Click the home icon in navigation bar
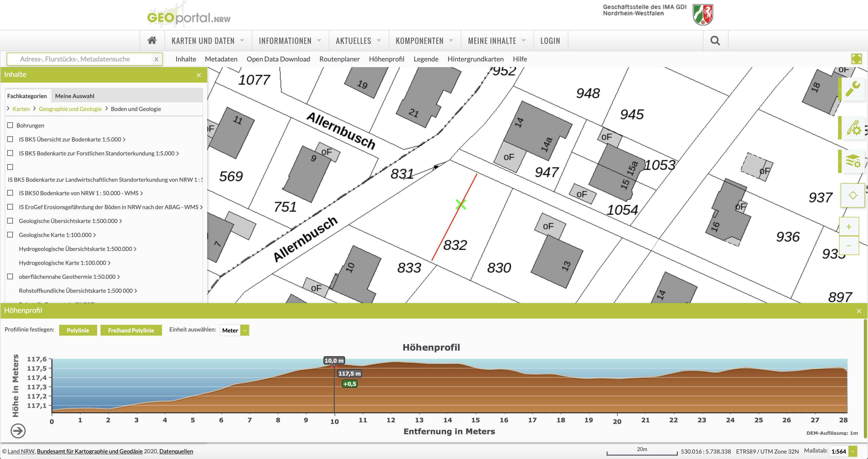 pyautogui.click(x=152, y=41)
